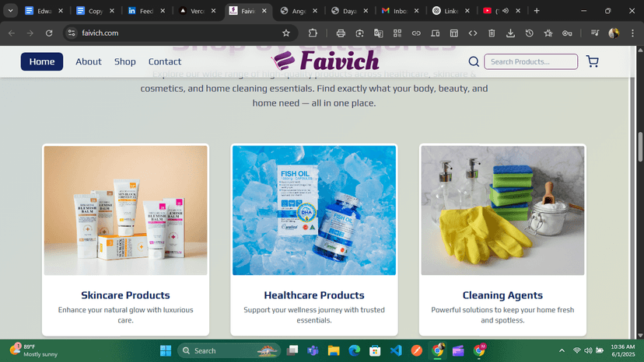Screen dimensions: 644x362
Task: Click the table layout extension icon
Action: [454, 33]
